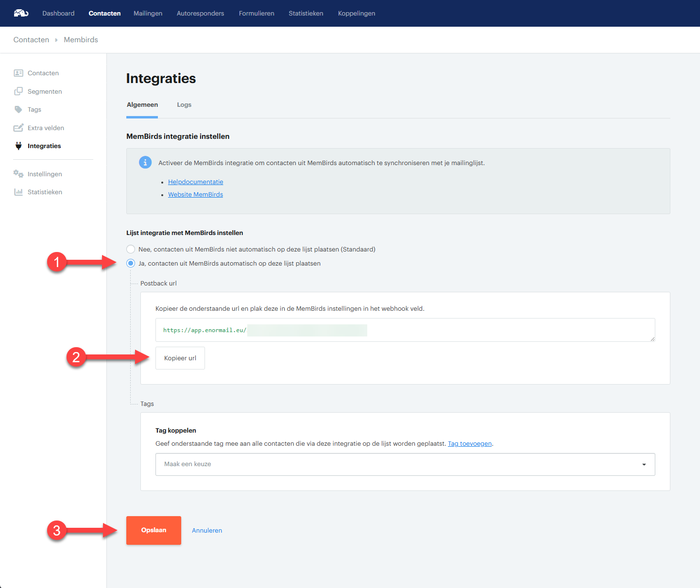Click the blue info icon
Viewport: 700px width, 588px height.
tap(145, 163)
